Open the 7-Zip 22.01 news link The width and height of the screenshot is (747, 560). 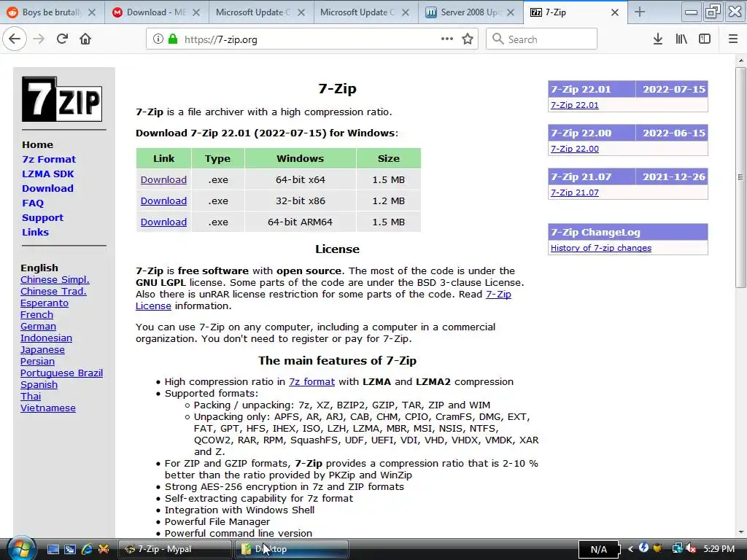pos(575,105)
